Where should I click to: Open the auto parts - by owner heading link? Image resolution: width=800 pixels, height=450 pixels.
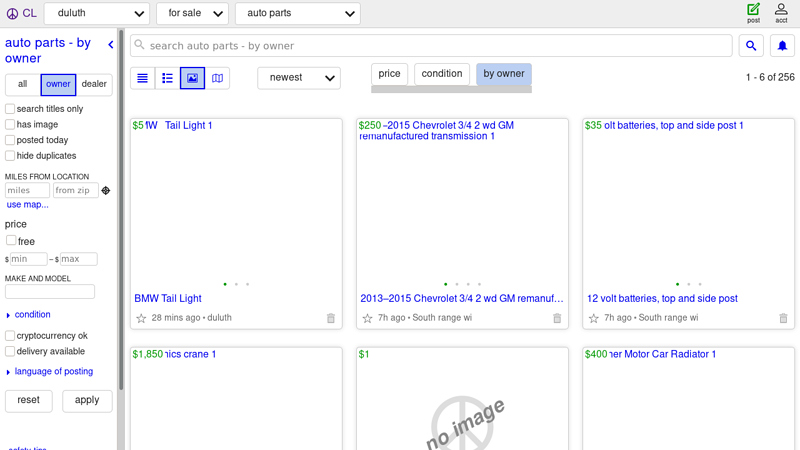point(48,51)
